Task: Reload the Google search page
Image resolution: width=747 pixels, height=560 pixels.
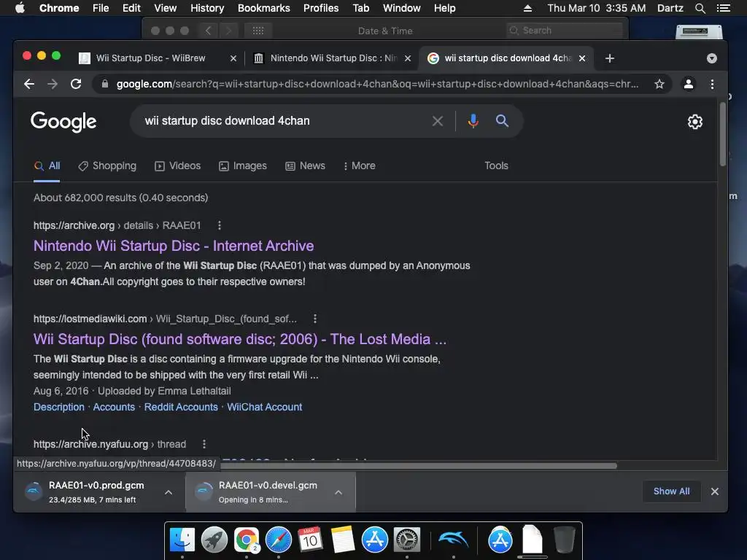Action: [x=76, y=85]
